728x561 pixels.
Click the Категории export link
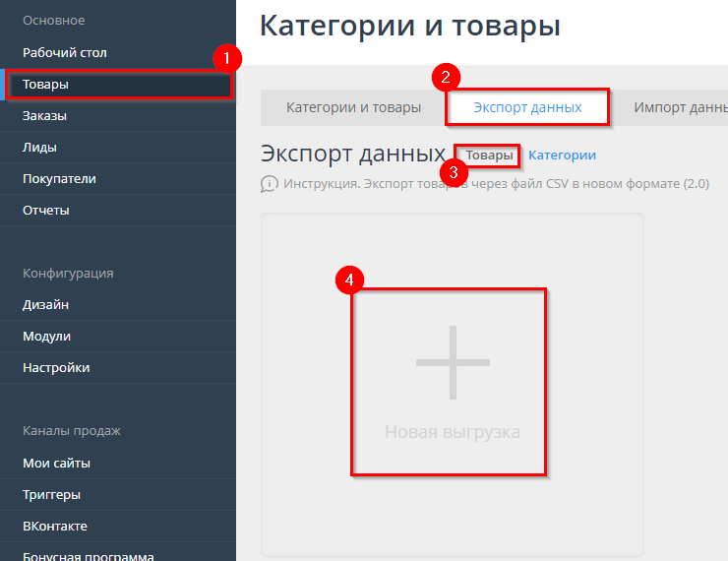(x=562, y=156)
